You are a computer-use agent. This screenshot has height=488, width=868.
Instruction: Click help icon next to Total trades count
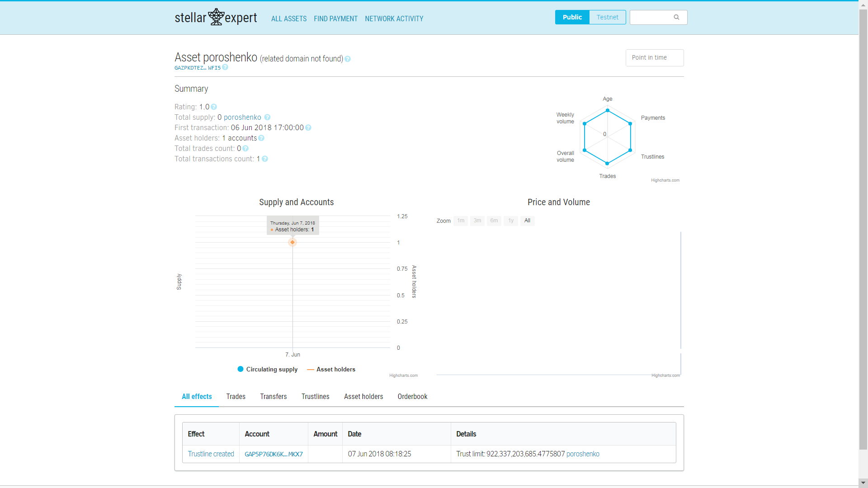coord(245,149)
